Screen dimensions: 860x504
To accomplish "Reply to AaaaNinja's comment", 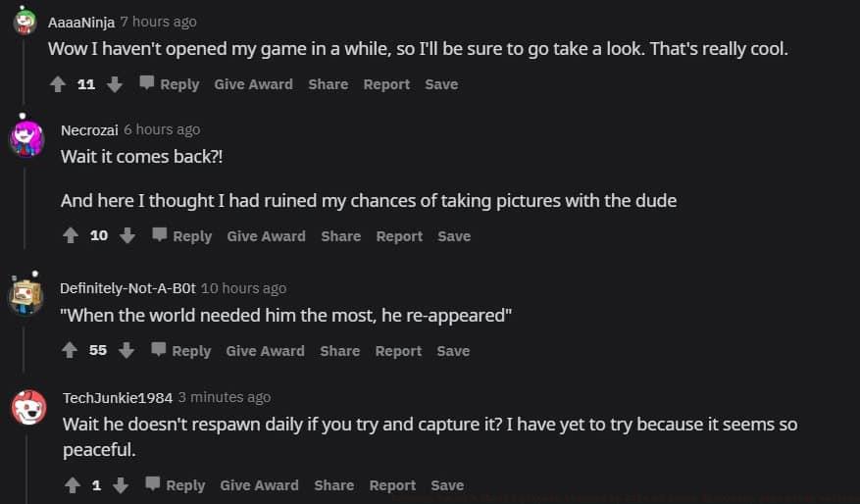I will click(169, 84).
